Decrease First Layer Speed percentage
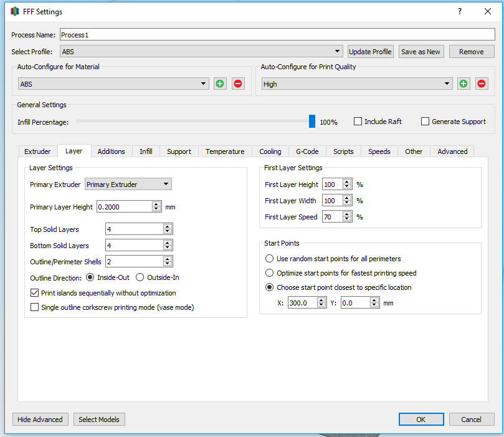This screenshot has width=504, height=437. point(346,219)
